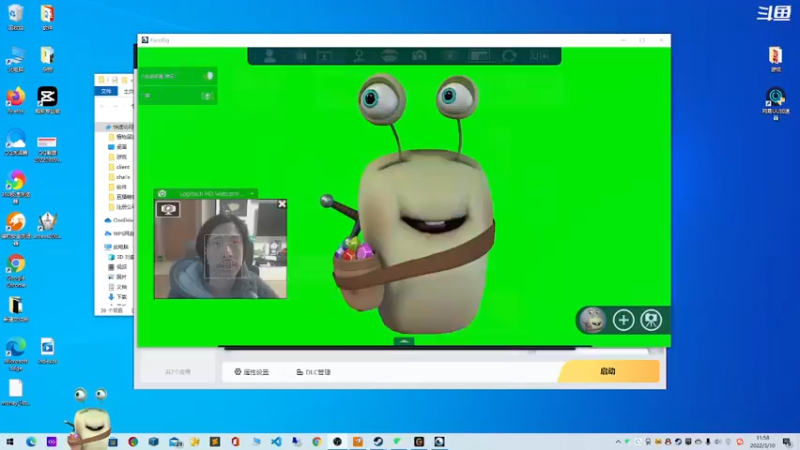Open CapCut desktop shortcut

(47, 101)
